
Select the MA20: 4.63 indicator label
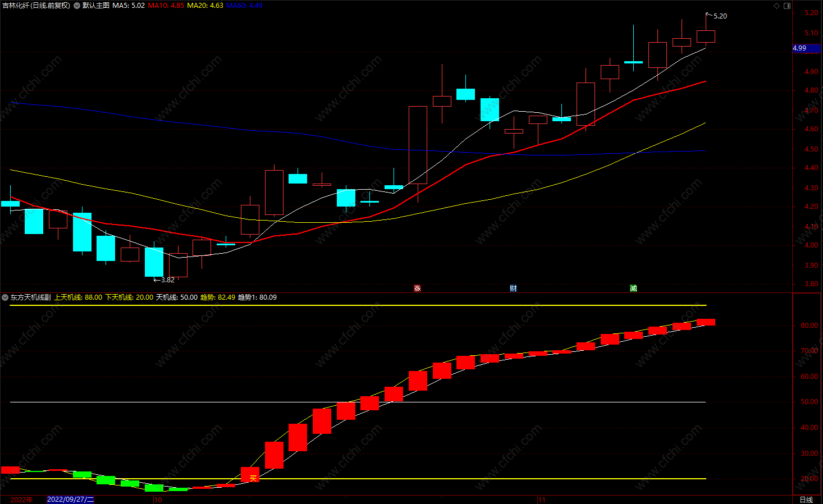coord(205,6)
